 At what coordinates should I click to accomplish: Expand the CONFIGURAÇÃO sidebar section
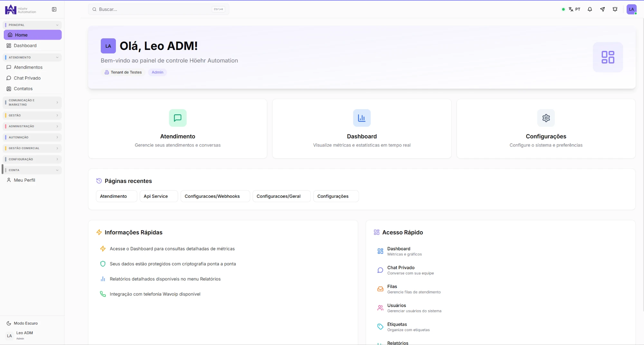click(32, 159)
